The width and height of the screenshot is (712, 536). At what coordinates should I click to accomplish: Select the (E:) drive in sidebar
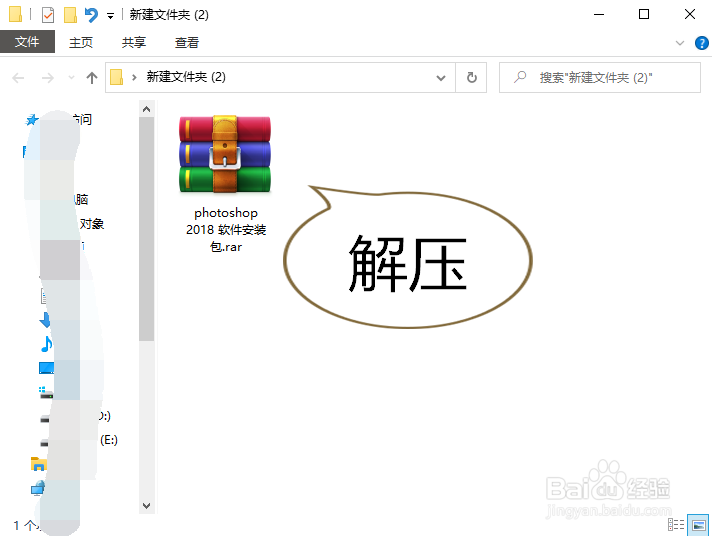pos(109,440)
